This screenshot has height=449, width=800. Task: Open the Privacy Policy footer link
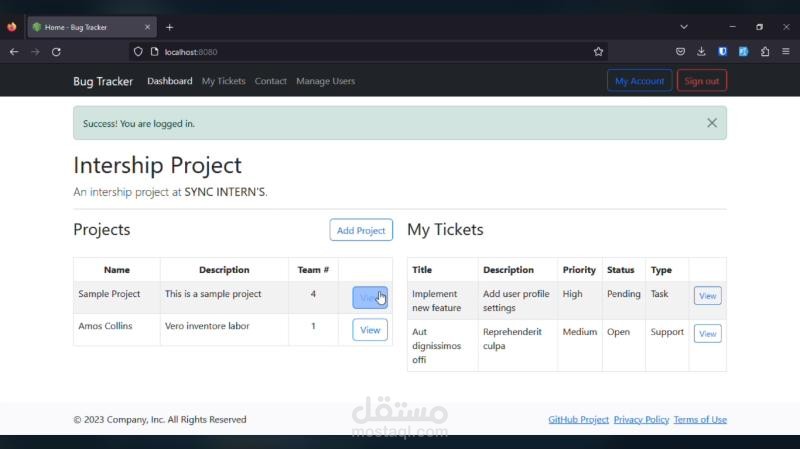point(641,419)
